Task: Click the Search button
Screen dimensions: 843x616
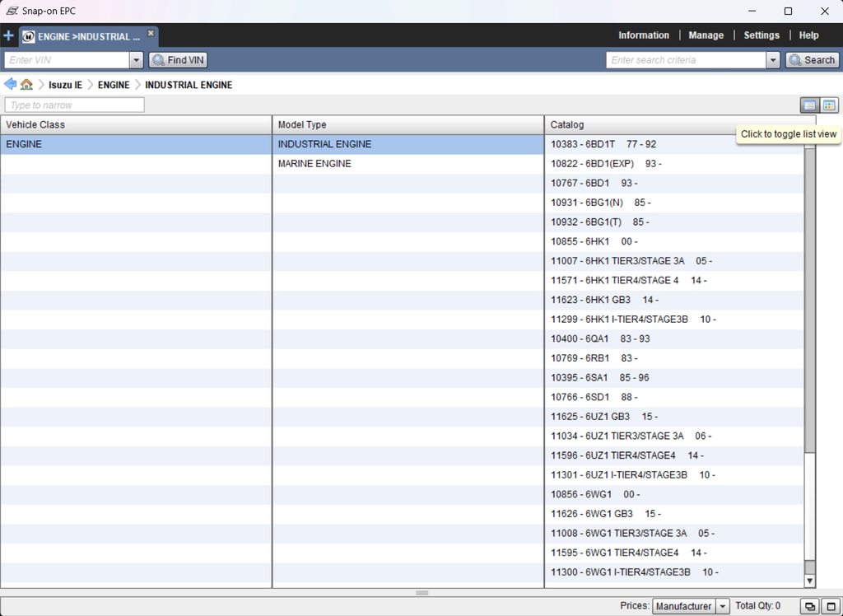Action: [x=813, y=60]
